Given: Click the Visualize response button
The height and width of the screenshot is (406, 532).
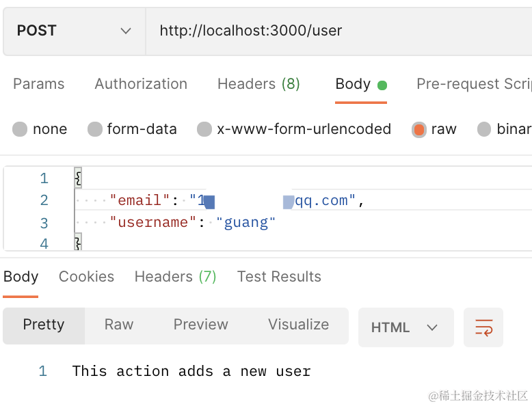Looking at the screenshot, I should 298,325.
